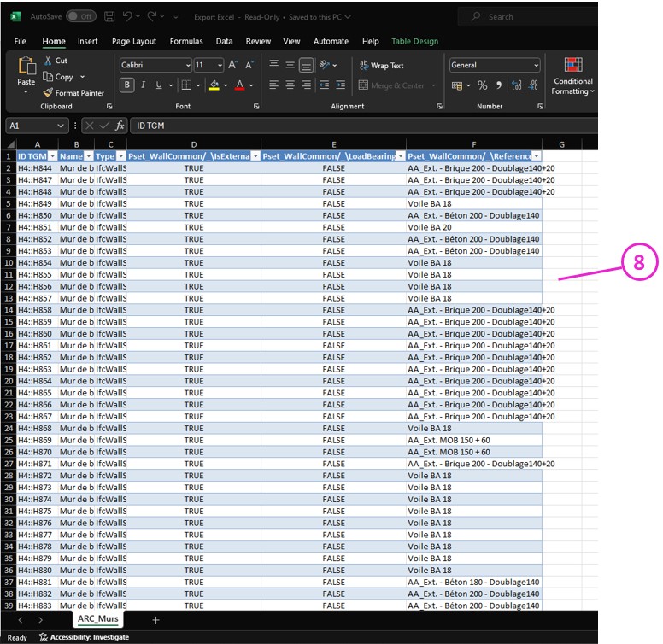The height and width of the screenshot is (644, 663).
Task: Click Accessibility Investigate in status bar
Action: (84, 637)
